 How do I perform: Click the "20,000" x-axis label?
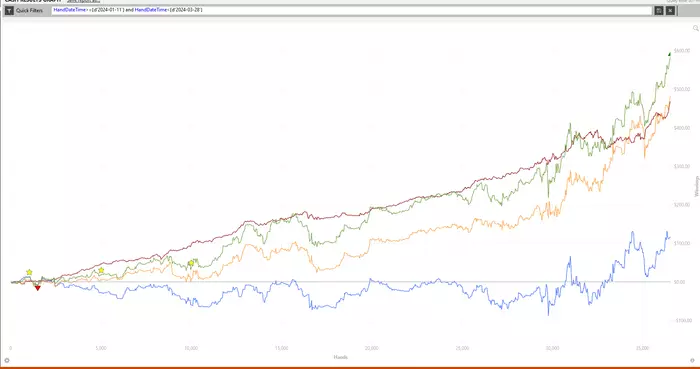[372, 348]
